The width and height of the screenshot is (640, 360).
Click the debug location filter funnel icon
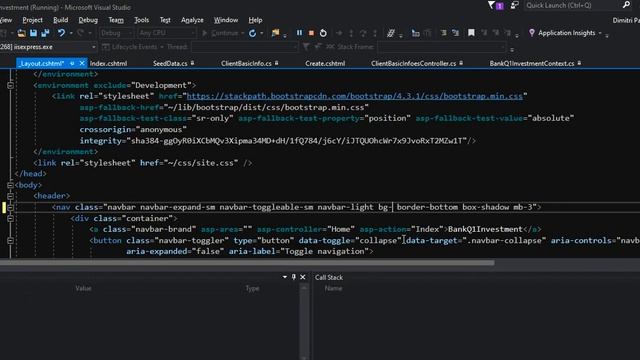click(x=306, y=47)
